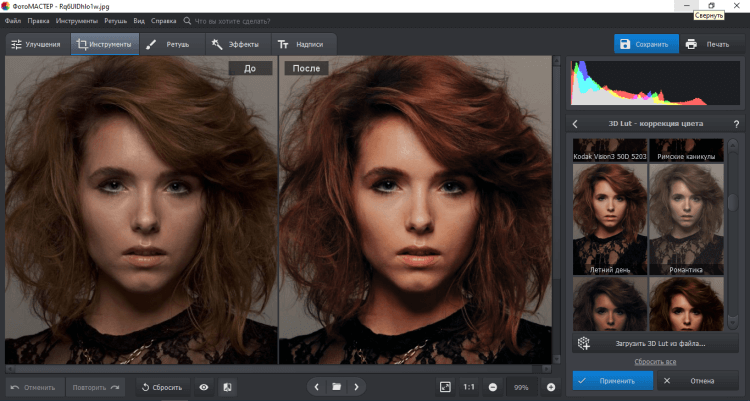The image size is (750, 401).
Task: Zoom out with the minus button
Action: (x=493, y=387)
